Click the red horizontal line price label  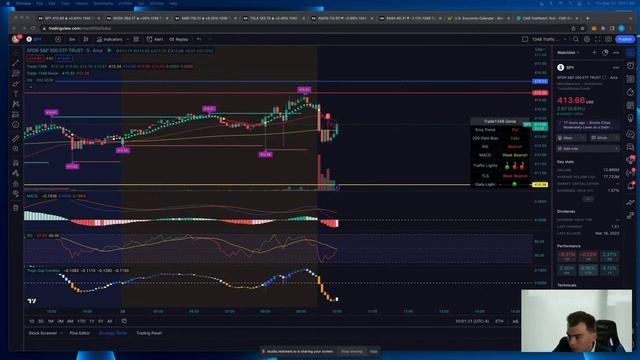click(x=540, y=93)
